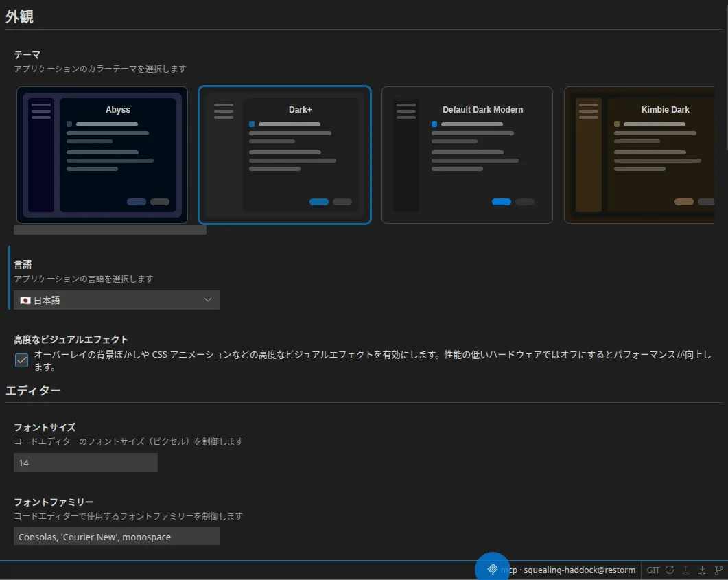Click the GIT label in the status bar

(x=653, y=570)
